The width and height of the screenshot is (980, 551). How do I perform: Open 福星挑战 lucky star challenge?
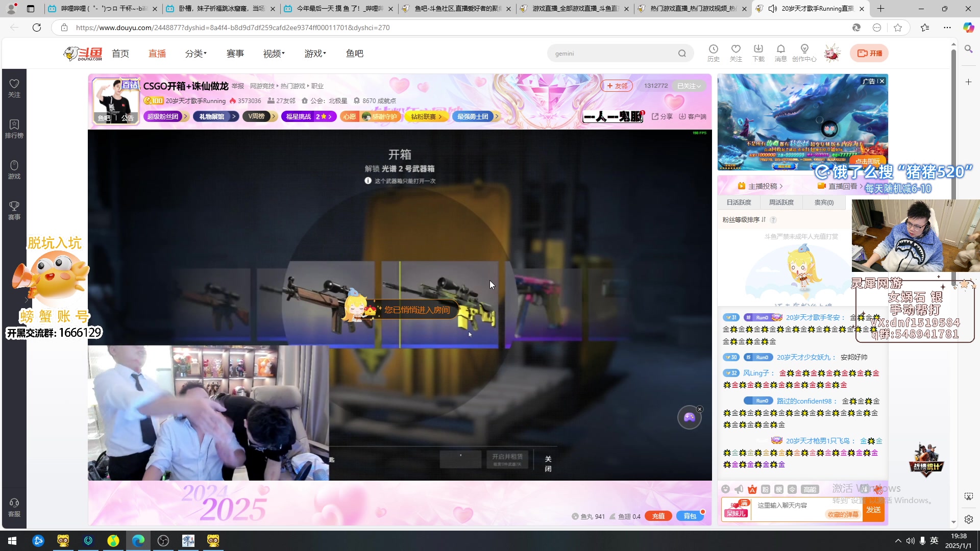[x=309, y=117]
